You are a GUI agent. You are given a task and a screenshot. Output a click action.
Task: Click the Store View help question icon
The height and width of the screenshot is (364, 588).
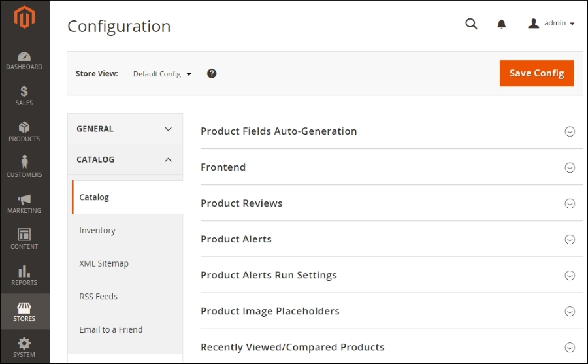click(x=212, y=74)
